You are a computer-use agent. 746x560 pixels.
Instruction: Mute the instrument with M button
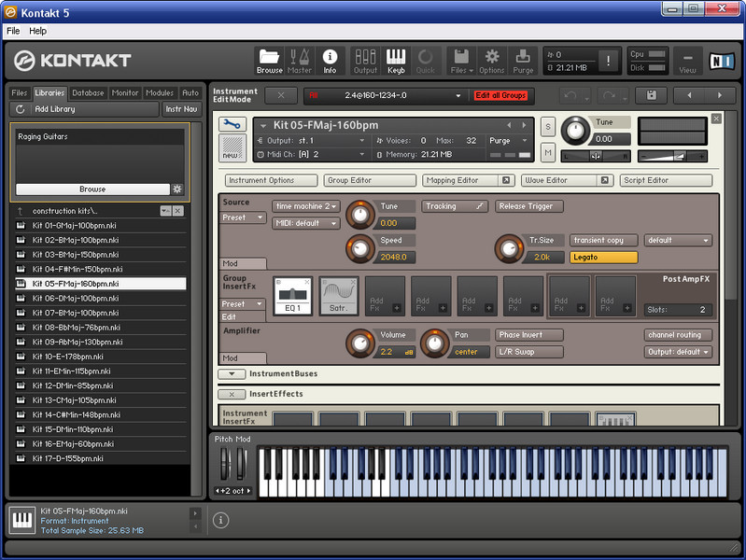548,151
